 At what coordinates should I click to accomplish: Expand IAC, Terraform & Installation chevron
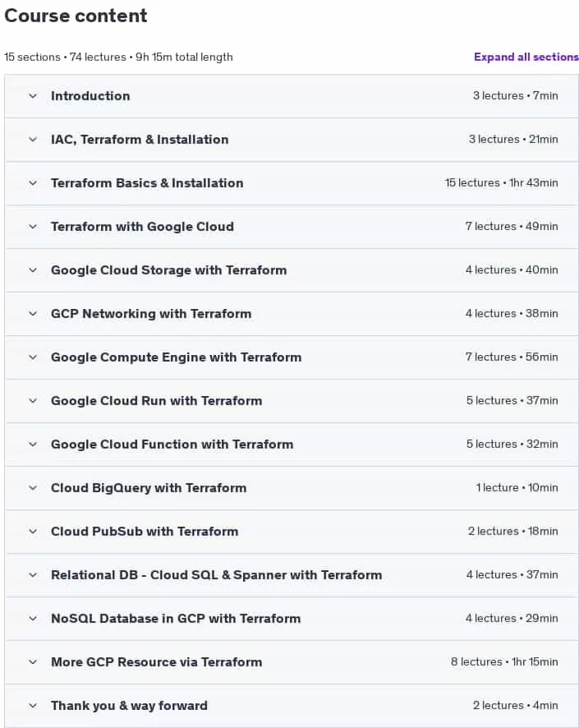(33, 140)
